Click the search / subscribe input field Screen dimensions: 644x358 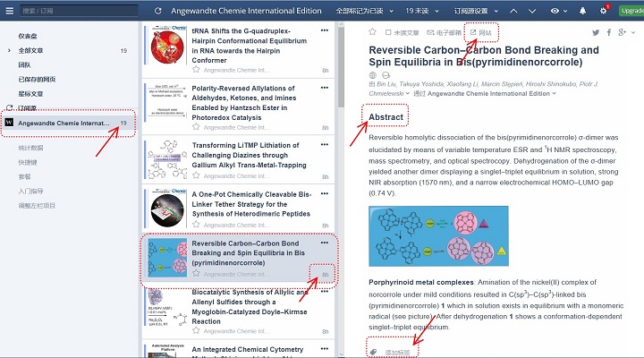coord(79,11)
